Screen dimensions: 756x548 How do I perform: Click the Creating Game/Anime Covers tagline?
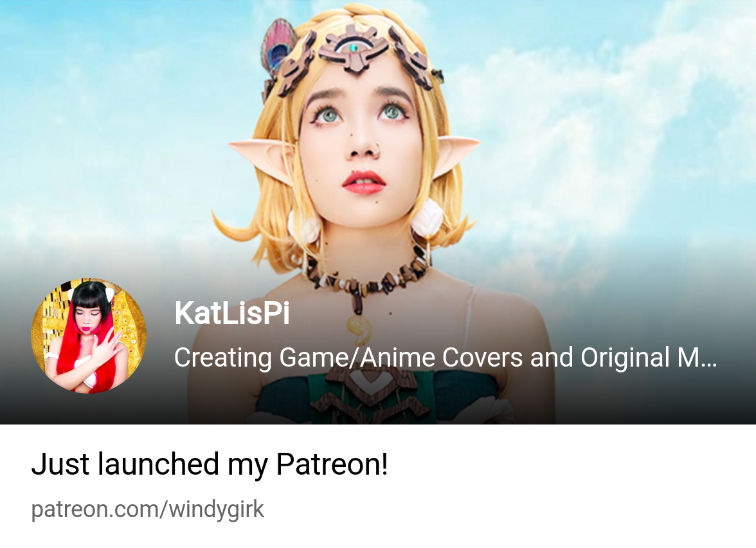coord(445,358)
